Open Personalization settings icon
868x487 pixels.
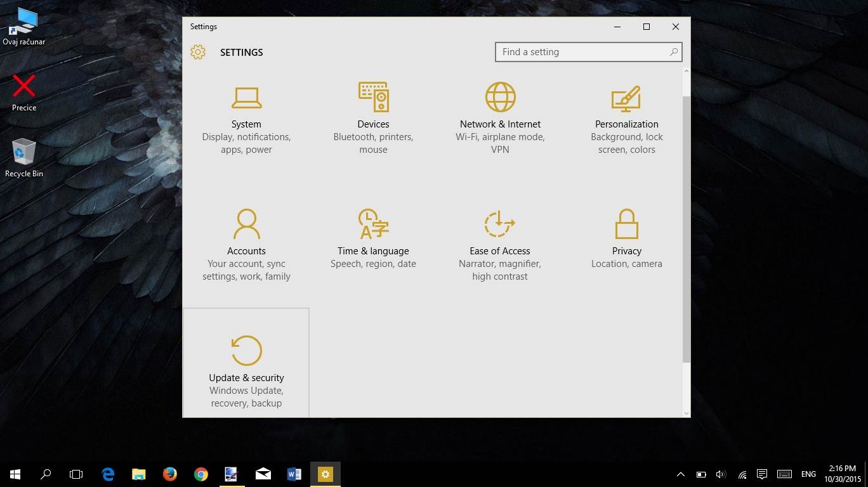point(626,98)
